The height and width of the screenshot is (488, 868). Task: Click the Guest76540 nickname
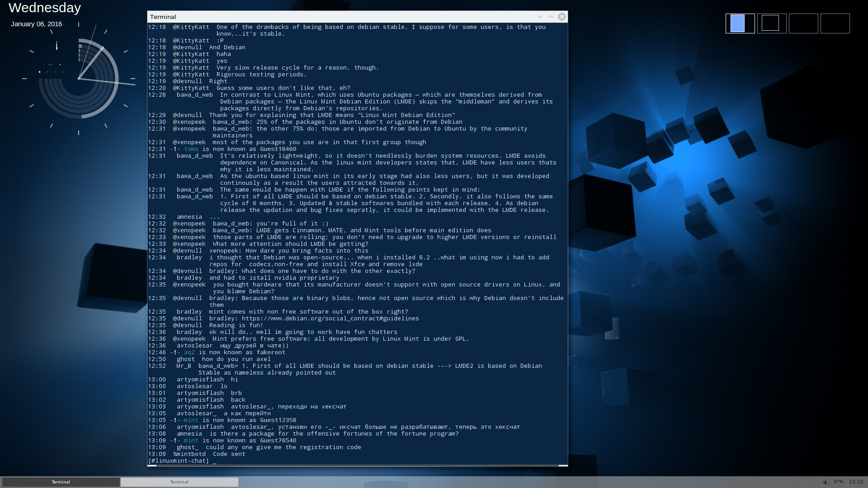tap(278, 441)
